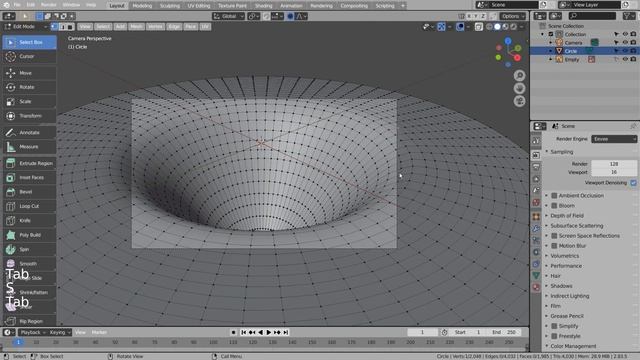Open the Playback dropdown in timeline
Viewport: 640px width, 360px height.
coord(33,332)
